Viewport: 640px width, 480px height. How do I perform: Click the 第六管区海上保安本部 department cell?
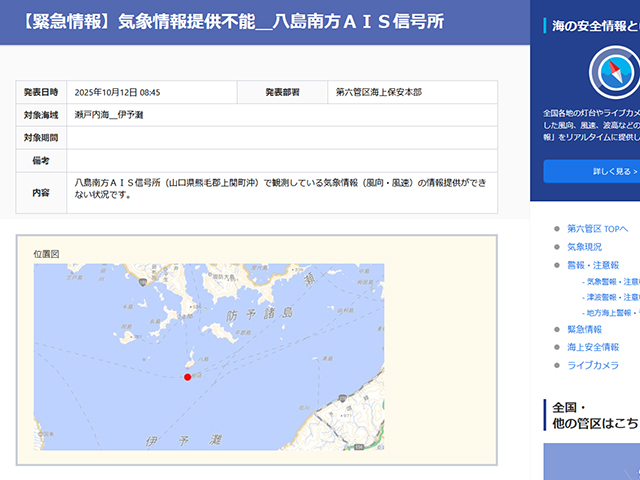tap(380, 93)
